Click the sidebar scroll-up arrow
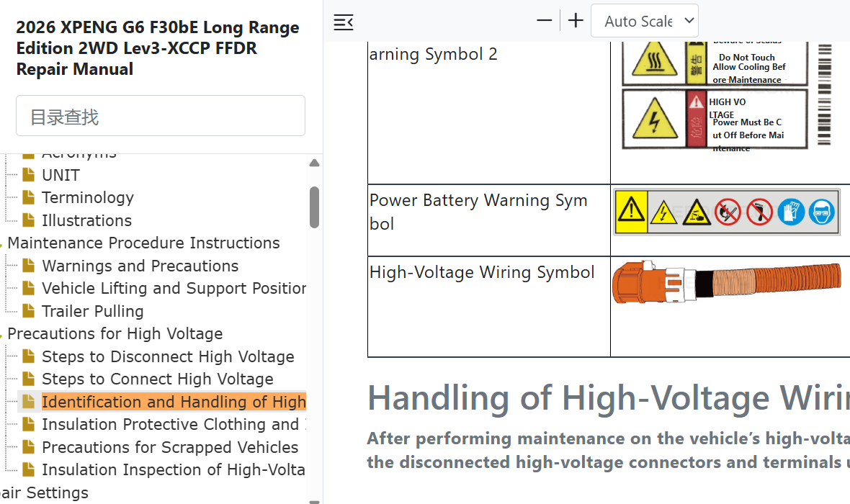The height and width of the screenshot is (504, 850). [x=314, y=163]
